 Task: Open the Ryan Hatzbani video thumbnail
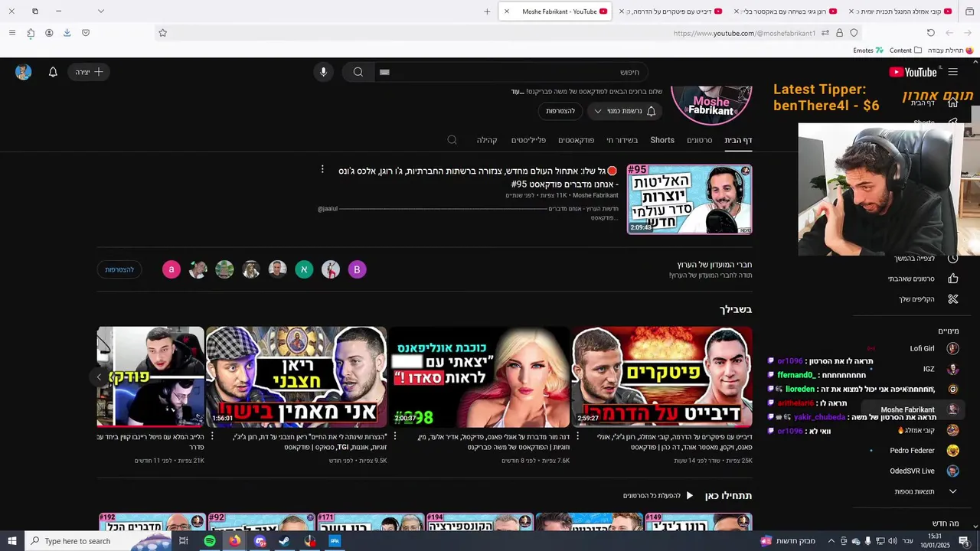(x=296, y=377)
